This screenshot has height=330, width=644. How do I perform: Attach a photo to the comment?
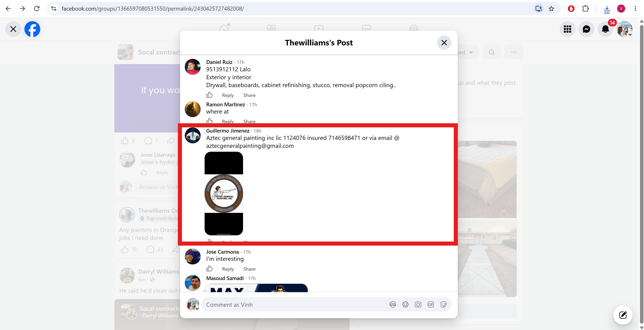(x=418, y=304)
